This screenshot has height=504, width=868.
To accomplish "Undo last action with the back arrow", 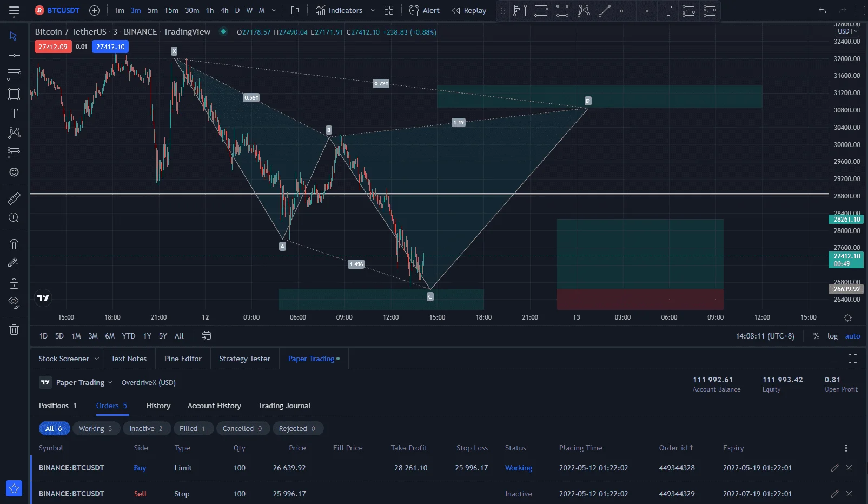I will click(x=822, y=10).
